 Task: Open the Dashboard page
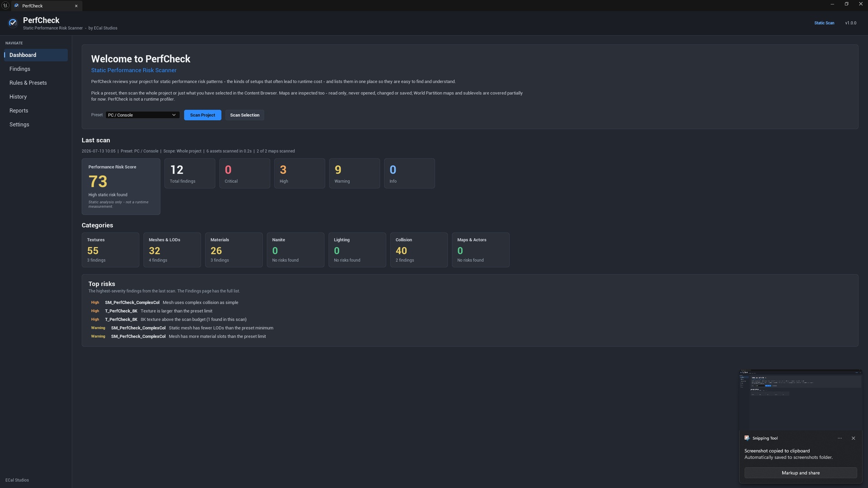point(36,55)
